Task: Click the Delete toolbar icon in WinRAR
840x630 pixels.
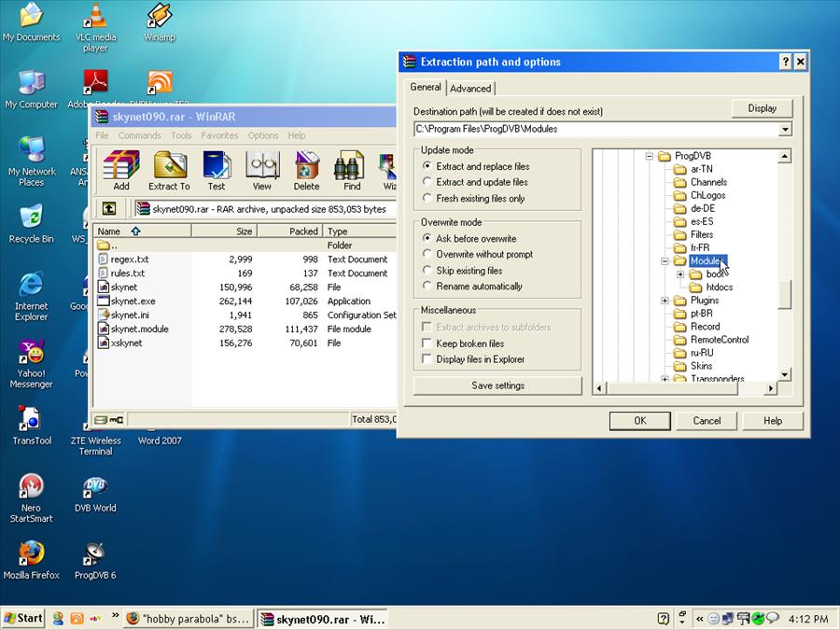Action: 306,171
